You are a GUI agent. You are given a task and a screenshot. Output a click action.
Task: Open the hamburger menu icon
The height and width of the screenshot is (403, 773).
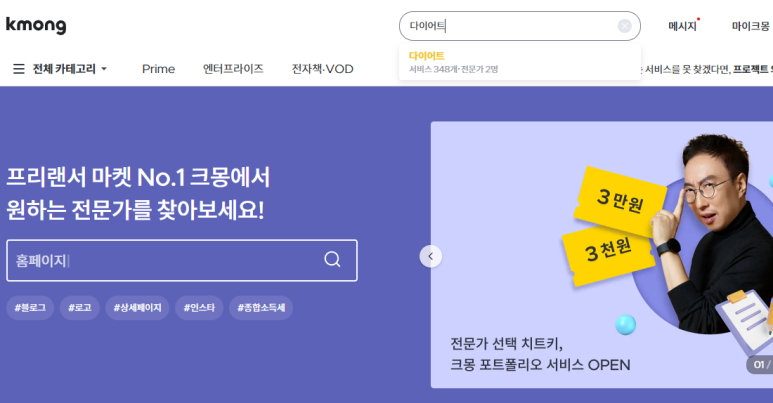(x=19, y=69)
